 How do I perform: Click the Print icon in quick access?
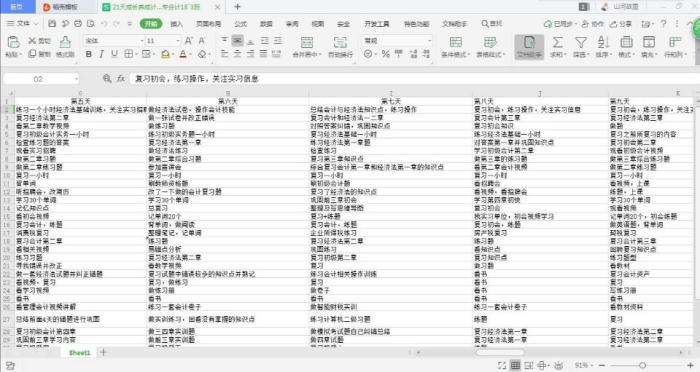coord(78,24)
